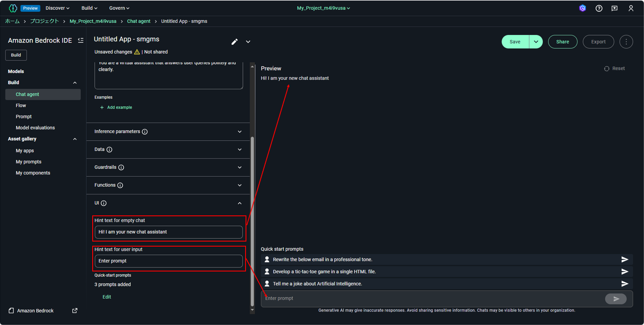
Task: Open the My_Project_m4i9vusa project switcher
Action: [x=323, y=8]
